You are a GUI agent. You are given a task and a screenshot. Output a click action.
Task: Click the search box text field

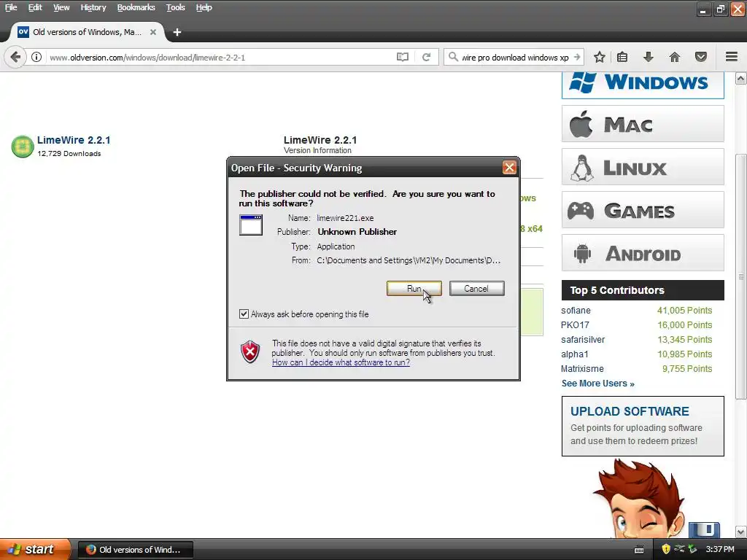515,57
